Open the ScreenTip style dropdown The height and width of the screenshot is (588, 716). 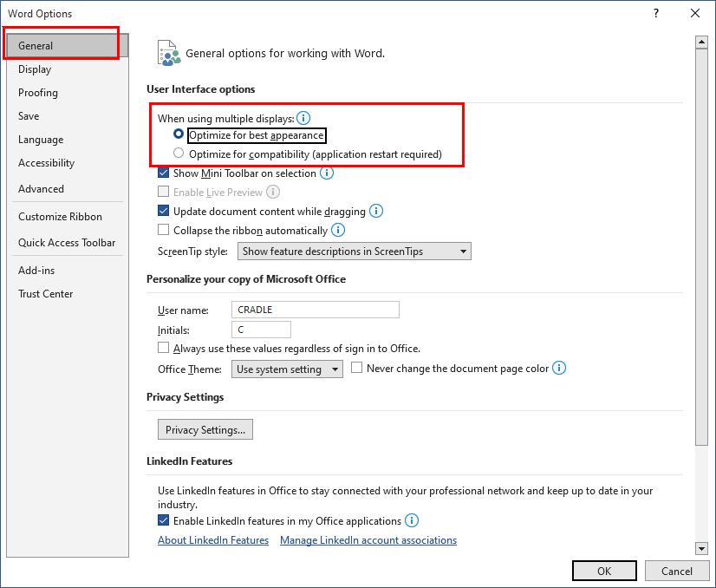coord(355,252)
